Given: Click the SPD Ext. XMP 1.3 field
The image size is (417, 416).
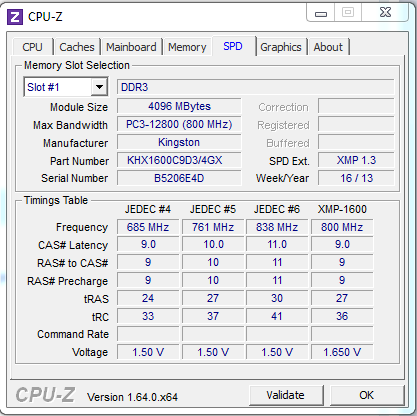Looking at the screenshot, I should click(x=356, y=160).
